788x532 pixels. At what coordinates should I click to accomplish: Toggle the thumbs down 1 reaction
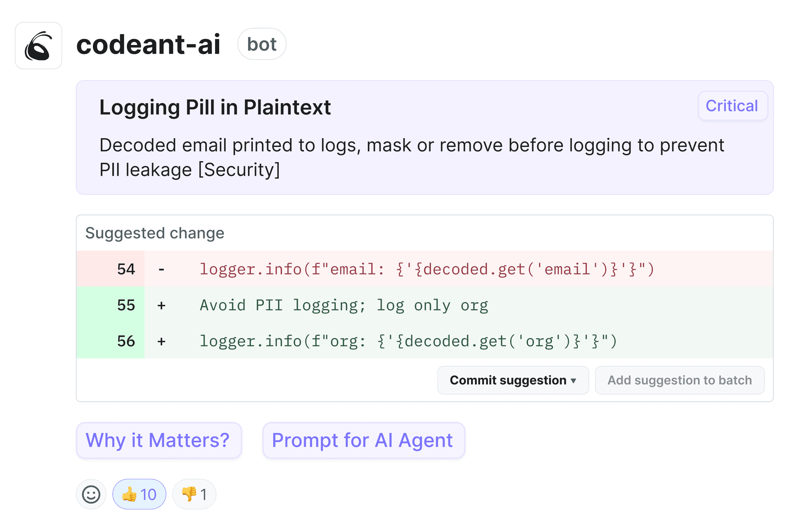[194, 494]
